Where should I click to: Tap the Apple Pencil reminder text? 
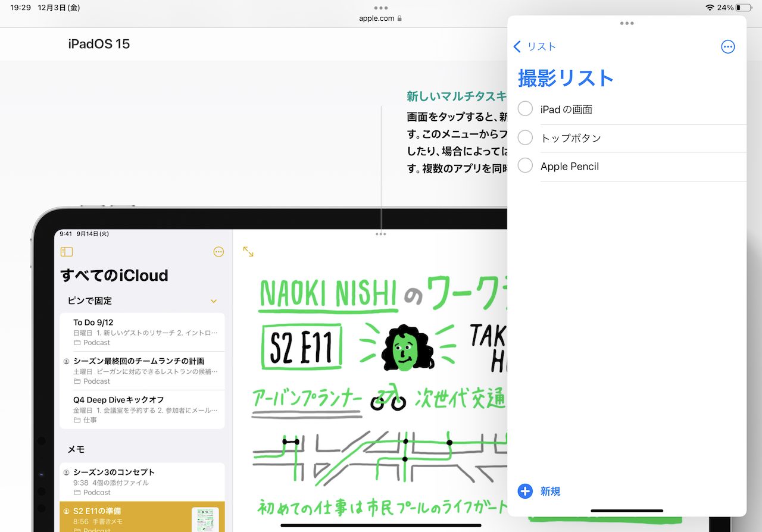(x=570, y=167)
